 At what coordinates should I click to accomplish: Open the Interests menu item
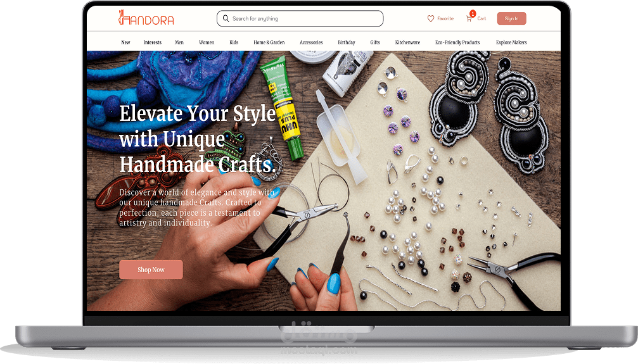click(x=152, y=42)
